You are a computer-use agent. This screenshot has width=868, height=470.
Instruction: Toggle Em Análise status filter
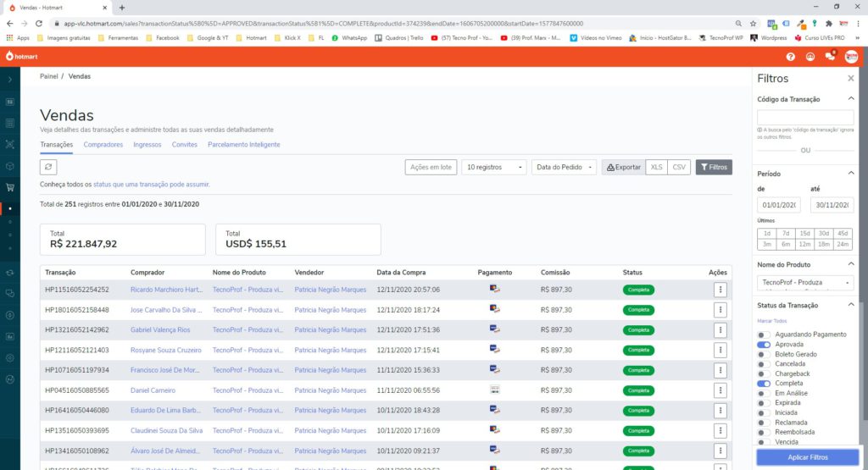coord(764,393)
